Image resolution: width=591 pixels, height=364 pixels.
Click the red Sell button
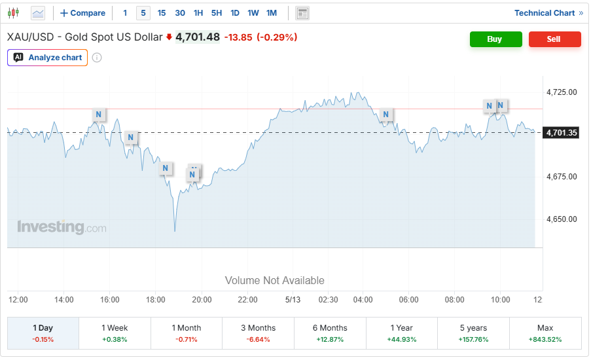(555, 39)
